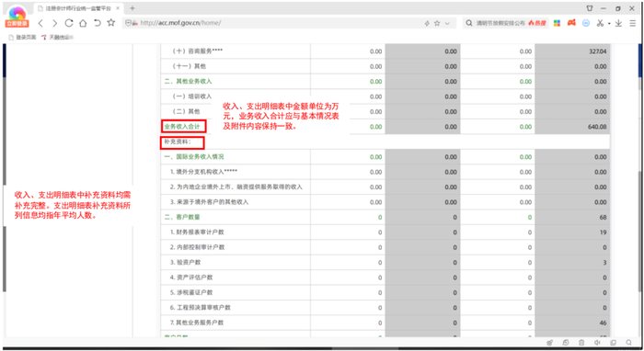
Task: Click the browser back arrow
Action: pyautogui.click(x=40, y=23)
